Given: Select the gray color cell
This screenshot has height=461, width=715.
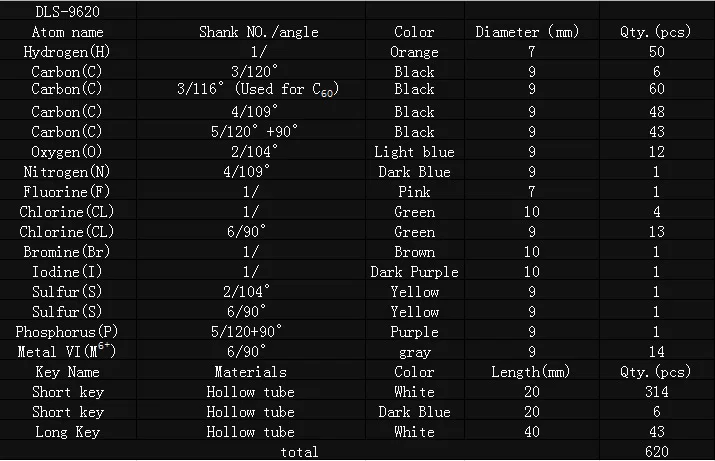Looking at the screenshot, I should coord(414,352).
